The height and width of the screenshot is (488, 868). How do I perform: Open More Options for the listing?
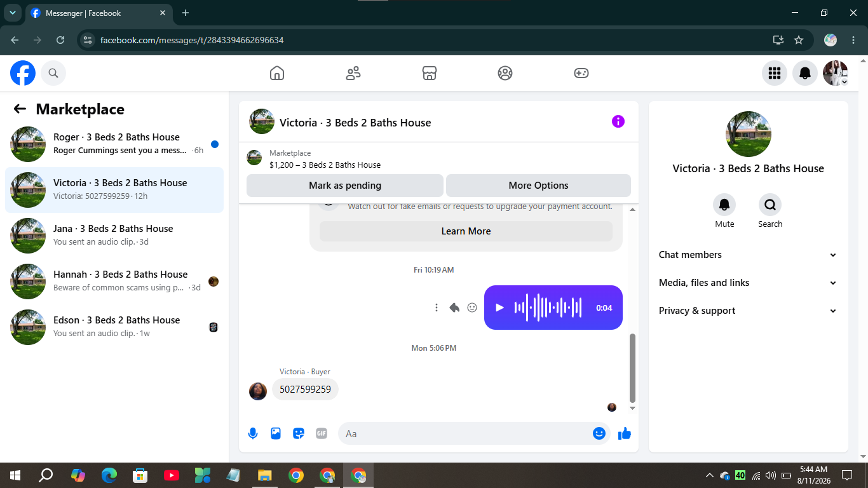[538, 186]
